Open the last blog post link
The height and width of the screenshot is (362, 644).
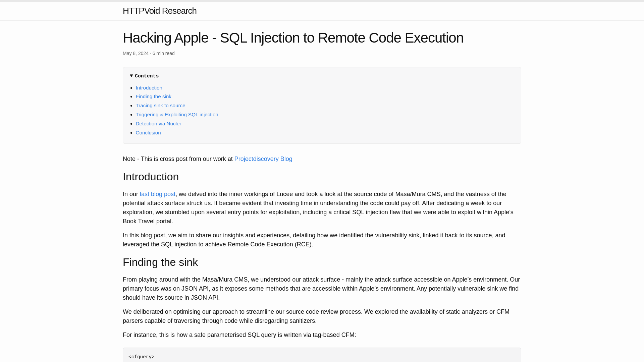coord(157,194)
